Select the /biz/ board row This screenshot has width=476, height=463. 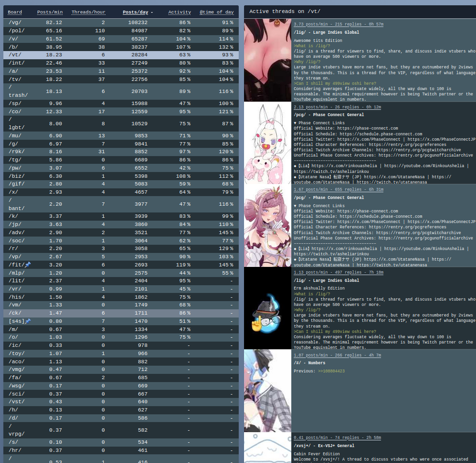[x=121, y=176]
